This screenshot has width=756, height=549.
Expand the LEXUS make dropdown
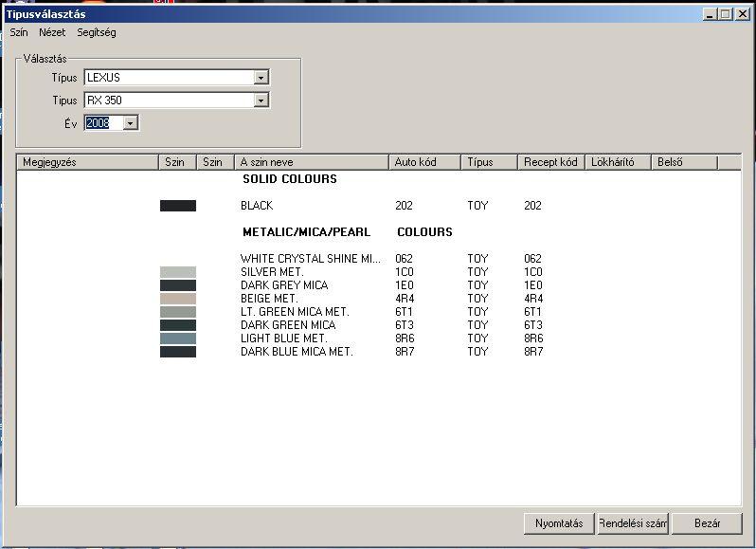[261, 78]
